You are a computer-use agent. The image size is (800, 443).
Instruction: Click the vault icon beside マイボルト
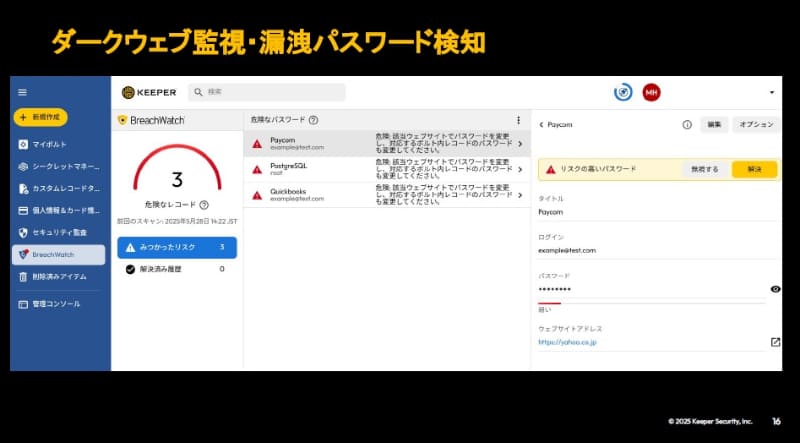(x=23, y=144)
